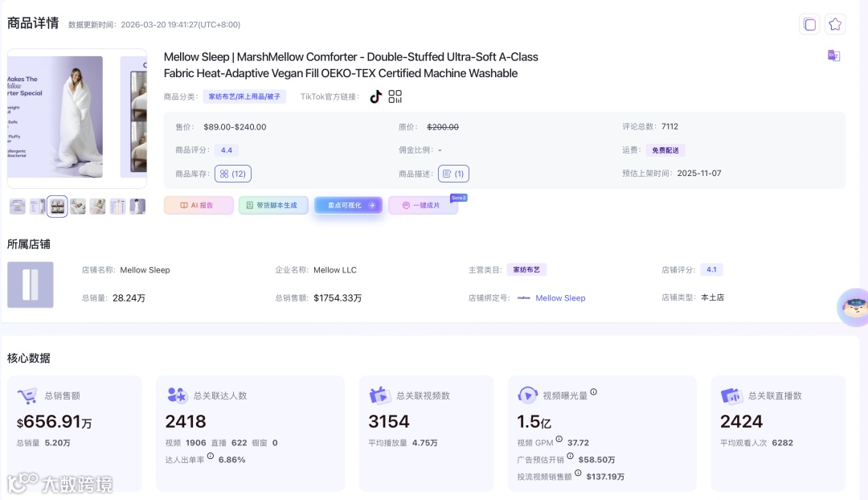
Task: Click the Mellow Sleep store logo
Action: click(31, 285)
